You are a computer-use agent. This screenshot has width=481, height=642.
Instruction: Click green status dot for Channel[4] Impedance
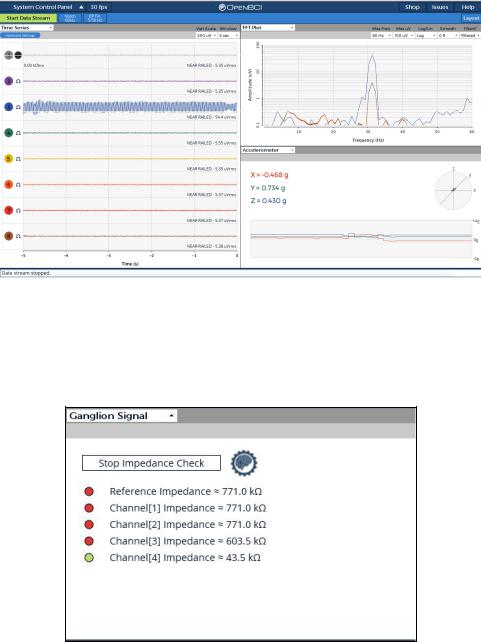point(89,558)
